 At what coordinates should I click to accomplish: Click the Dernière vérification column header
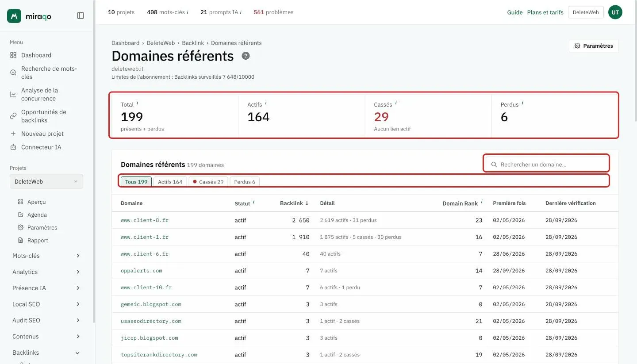[x=571, y=203]
